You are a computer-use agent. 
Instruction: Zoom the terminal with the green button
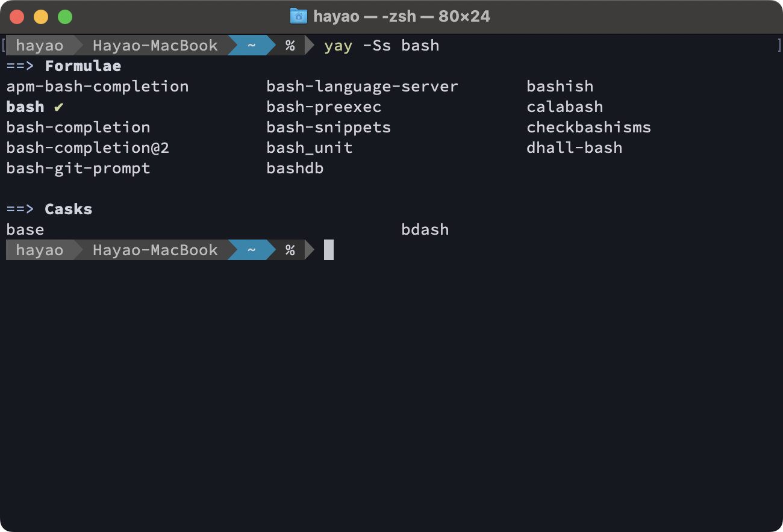[x=65, y=17]
